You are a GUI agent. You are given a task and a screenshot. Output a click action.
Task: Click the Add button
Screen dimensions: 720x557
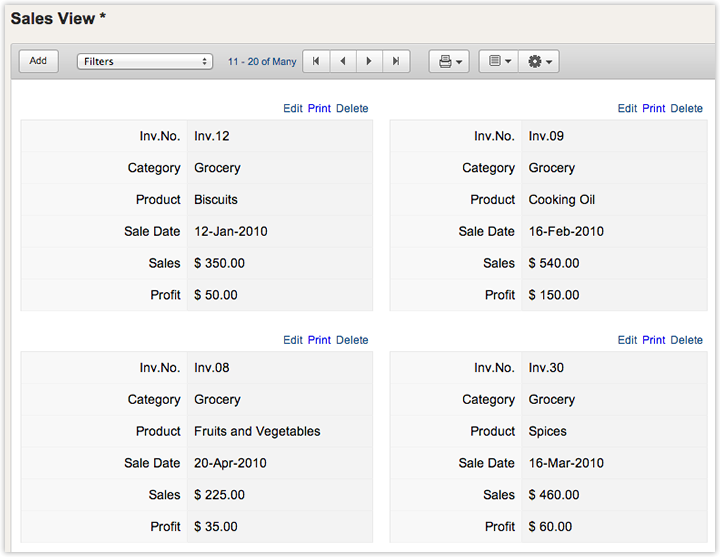38,61
